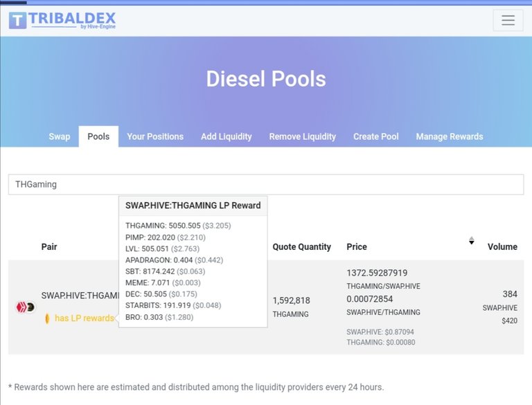Click the LVL: 505.051 reward line
This screenshot has width=532, height=405.
tap(162, 249)
